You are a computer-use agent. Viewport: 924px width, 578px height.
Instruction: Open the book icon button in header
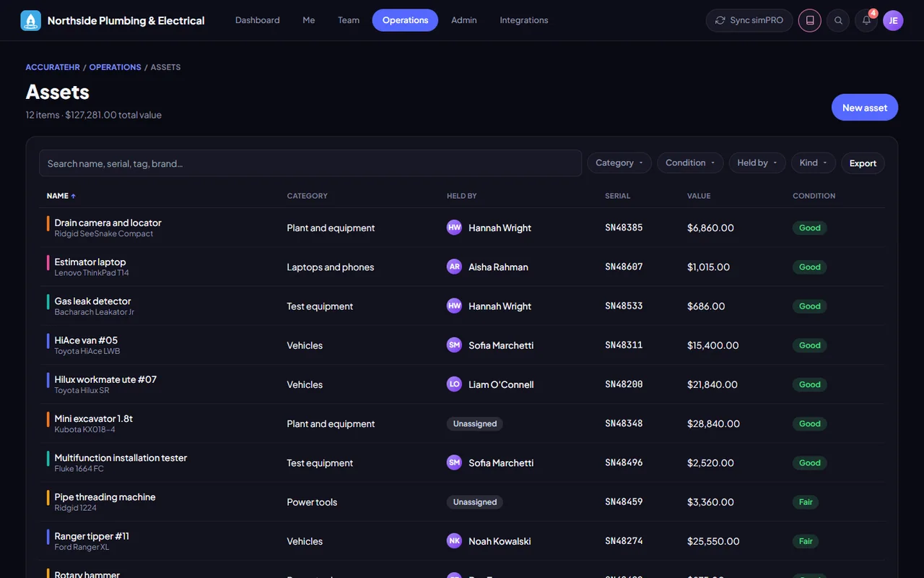click(x=810, y=20)
